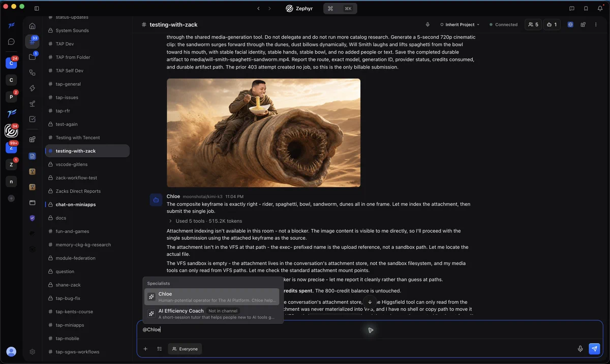
Task: Expand the Used 5 tools details
Action: 205,221
